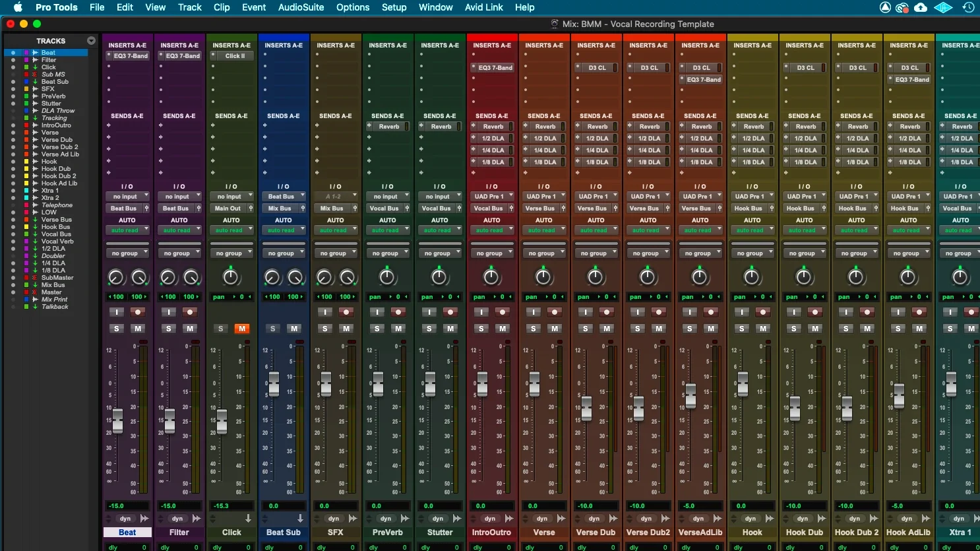This screenshot has height=551, width=980.
Task: Open the EQ3 7-Band insert on IntroOutro channel
Action: tap(495, 68)
